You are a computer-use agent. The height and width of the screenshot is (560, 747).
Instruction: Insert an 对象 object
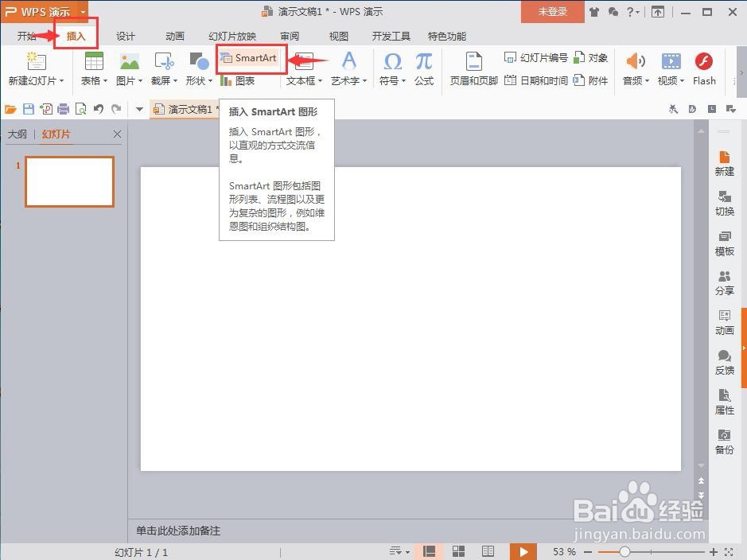click(x=591, y=57)
